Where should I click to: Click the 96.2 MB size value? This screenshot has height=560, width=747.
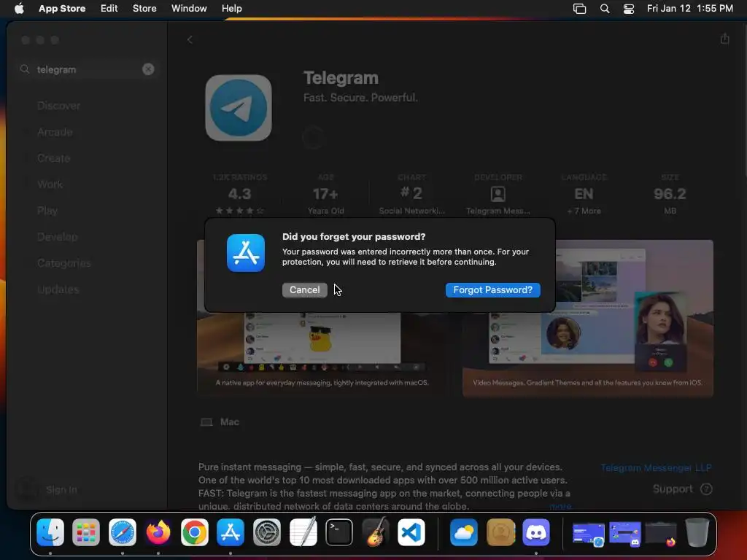pyautogui.click(x=670, y=194)
